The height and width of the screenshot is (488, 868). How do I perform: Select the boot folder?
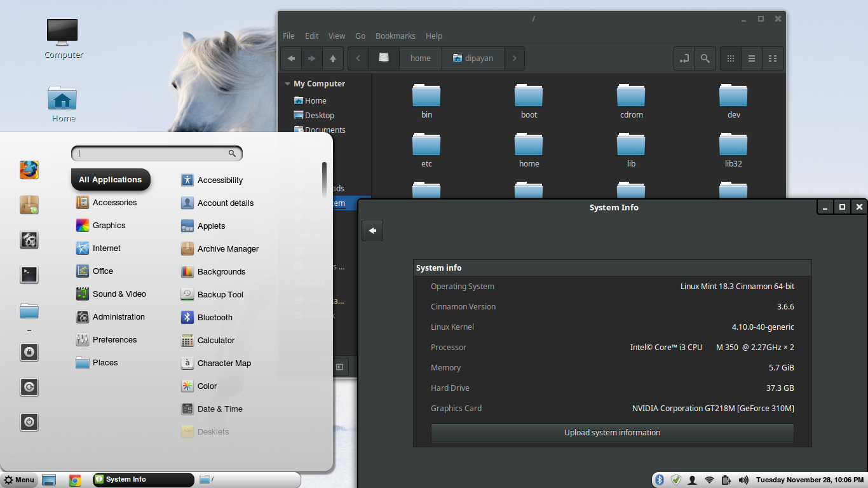[529, 101]
